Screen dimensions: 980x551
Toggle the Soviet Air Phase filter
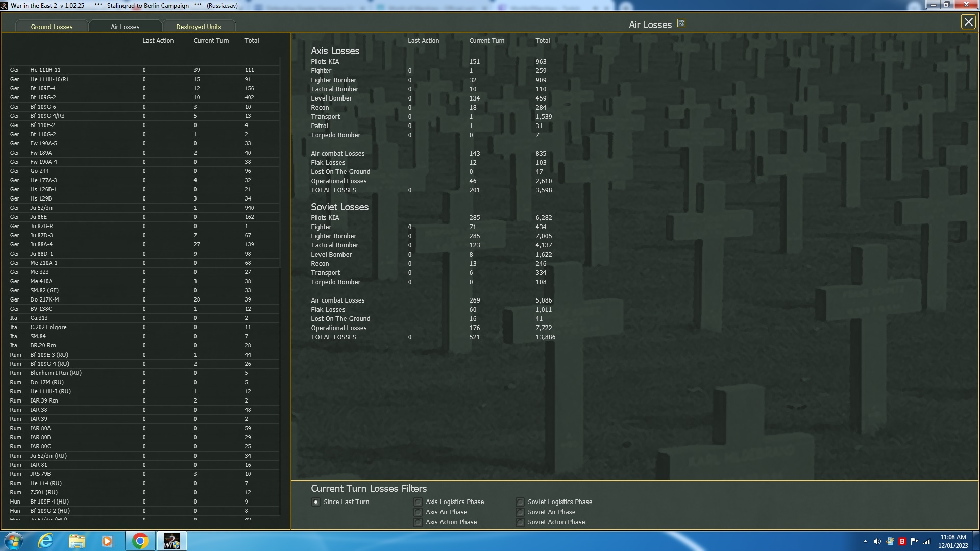click(520, 512)
